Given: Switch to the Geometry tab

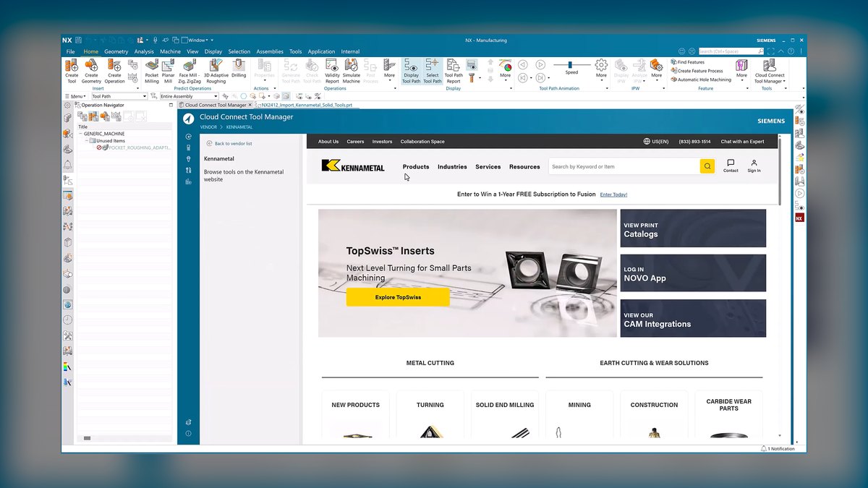Looking at the screenshot, I should (x=116, y=51).
